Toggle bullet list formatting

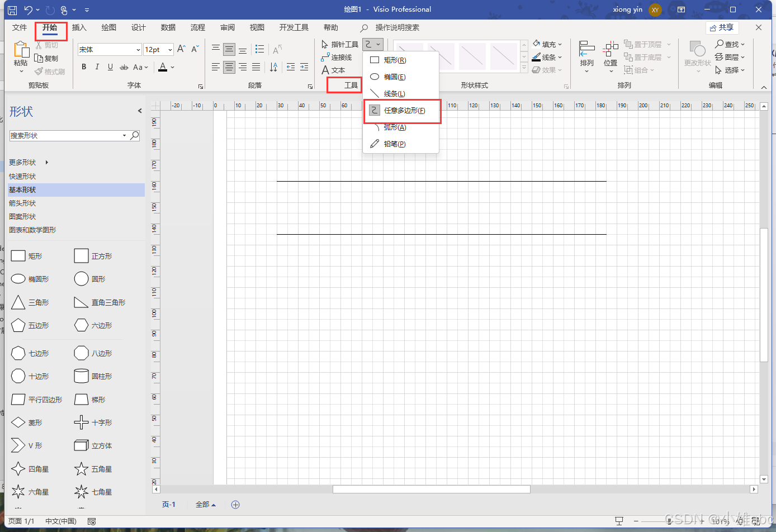[259, 49]
